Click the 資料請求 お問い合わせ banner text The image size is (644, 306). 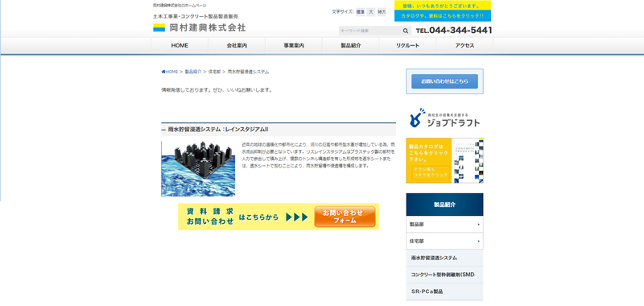210,217
